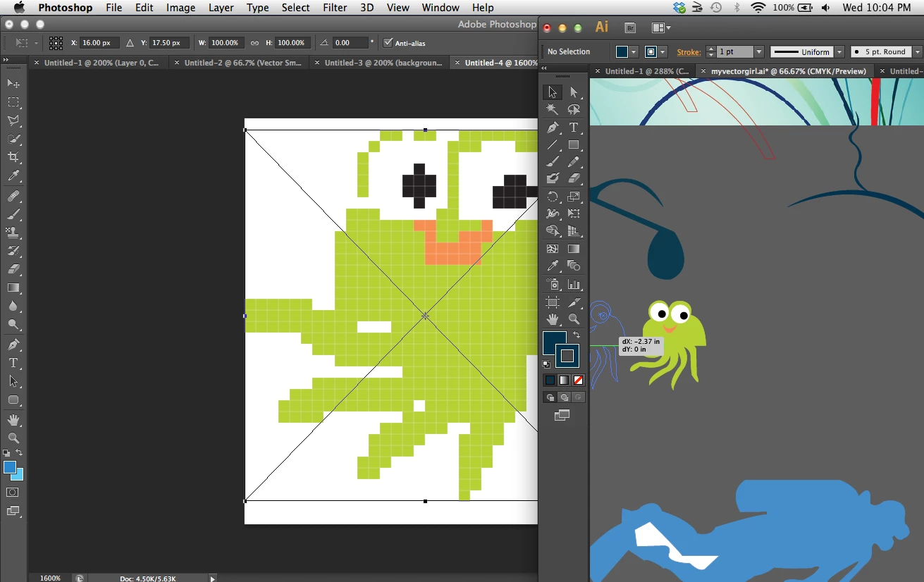This screenshot has height=582, width=924.
Task: Toggle the maintain aspect ratio link
Action: [254, 43]
